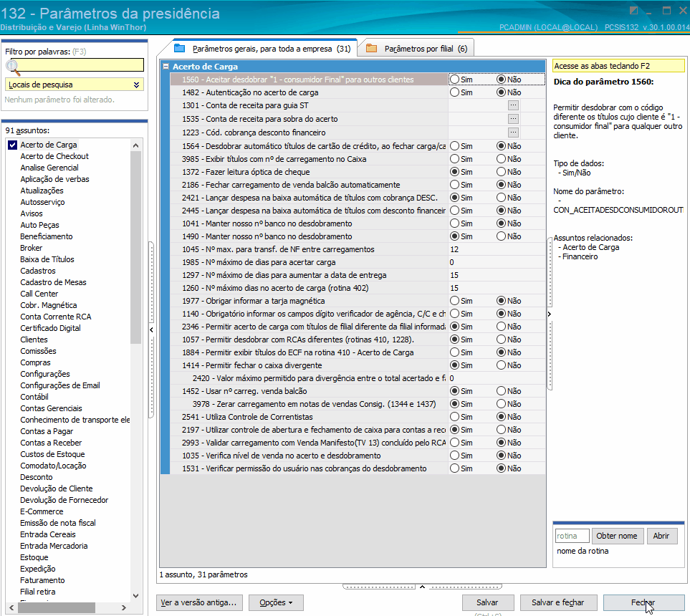Viewport: 690px width, 616px height.
Task: Edit value of 1985 Nº máximo dias acertar carga
Action: coord(497,262)
